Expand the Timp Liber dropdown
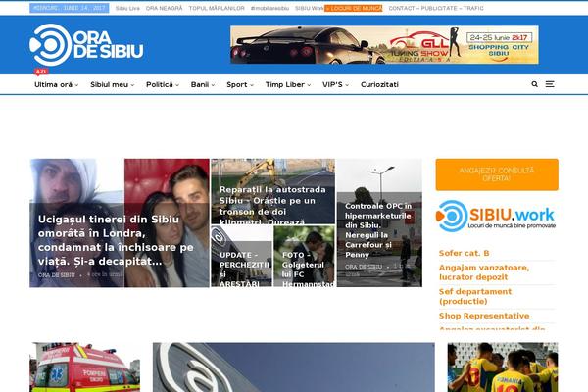588x392 pixels. pos(288,85)
